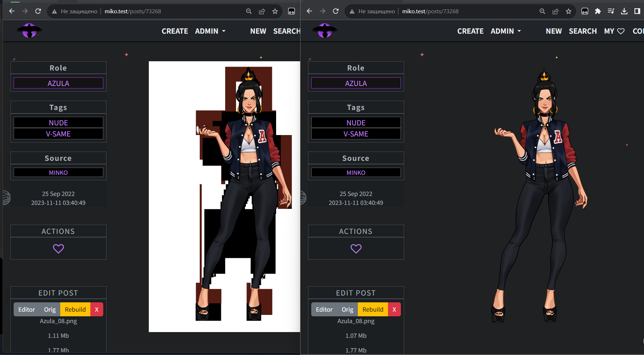Screen dimensions: 644x355
Task: Click the 1.07 Mb file size text
Action: [x=356, y=336]
